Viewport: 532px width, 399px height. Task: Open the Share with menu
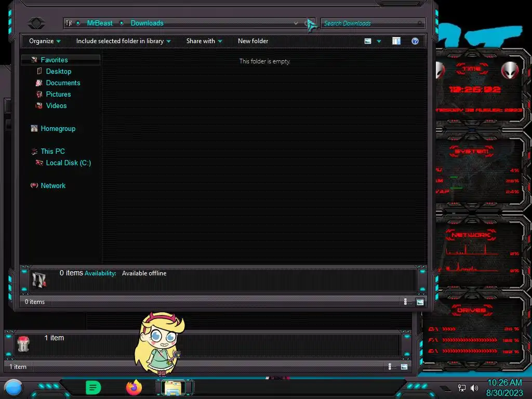tap(204, 41)
